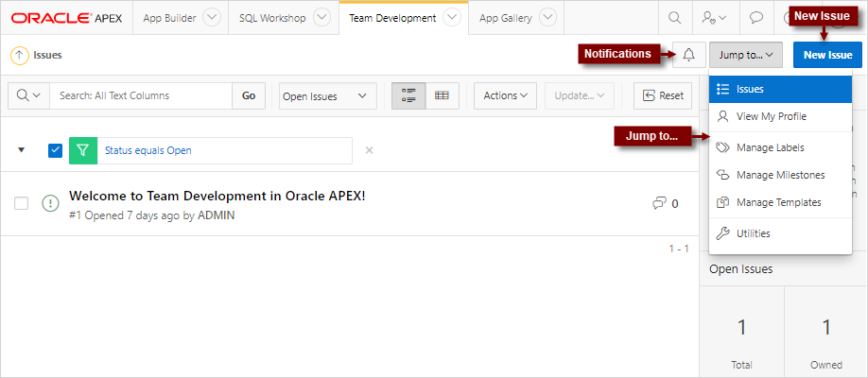Select Manage Labels menu item

click(x=780, y=147)
